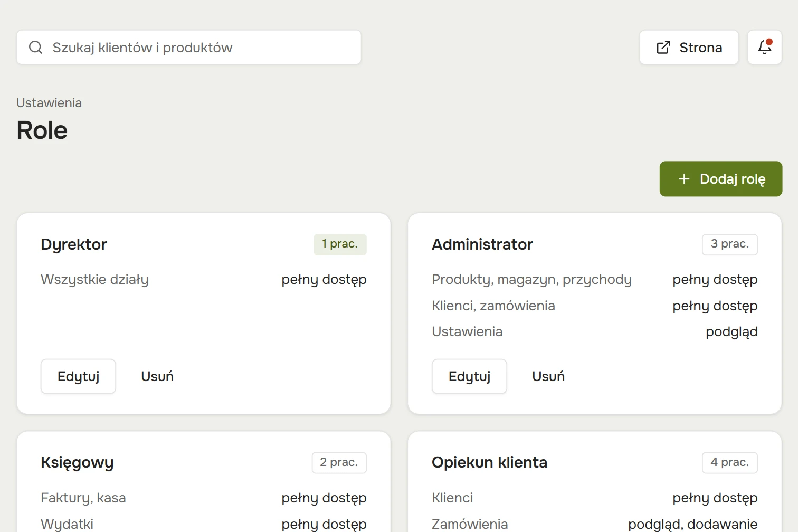
Task: Open the notifications bell
Action: coord(765,47)
